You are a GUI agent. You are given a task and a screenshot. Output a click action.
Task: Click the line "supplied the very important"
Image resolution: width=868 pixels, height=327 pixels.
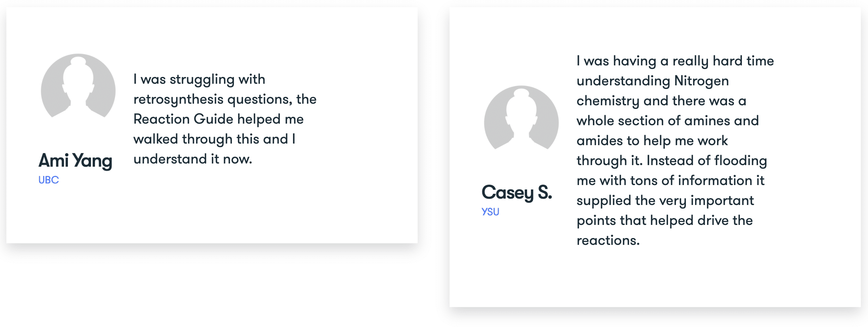665,201
